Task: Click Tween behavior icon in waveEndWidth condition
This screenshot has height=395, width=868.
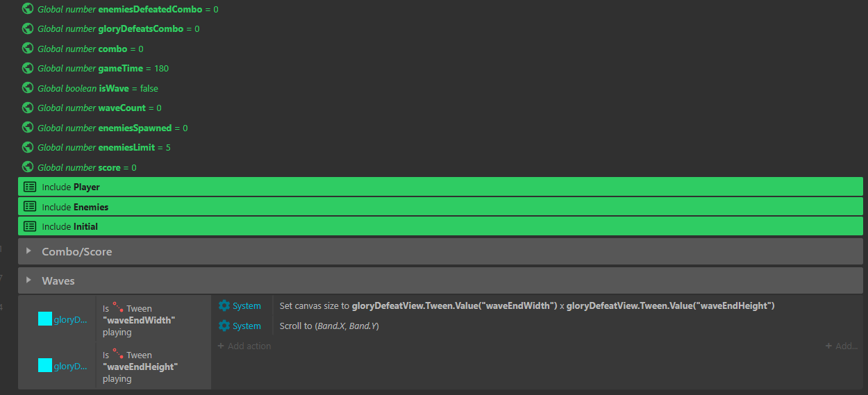Action: point(118,308)
